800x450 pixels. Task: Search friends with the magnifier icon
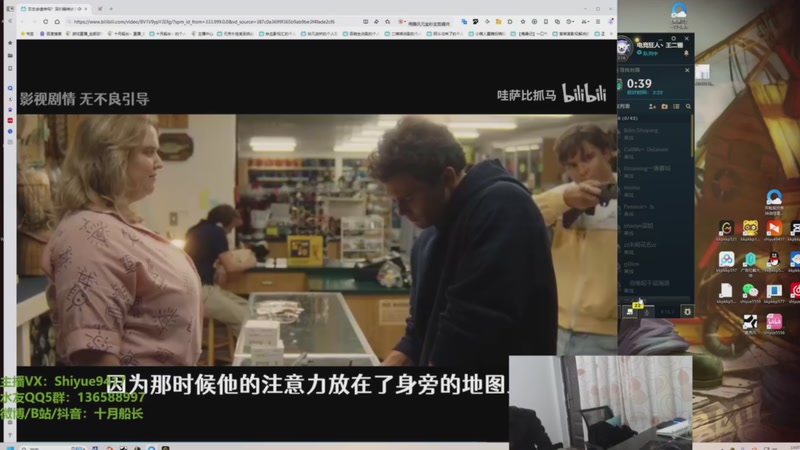pyautogui.click(x=688, y=107)
